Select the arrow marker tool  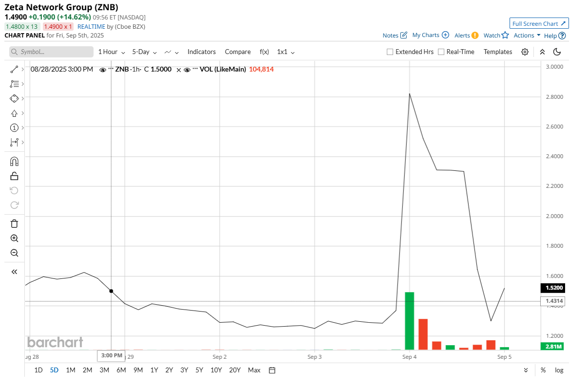click(x=14, y=113)
